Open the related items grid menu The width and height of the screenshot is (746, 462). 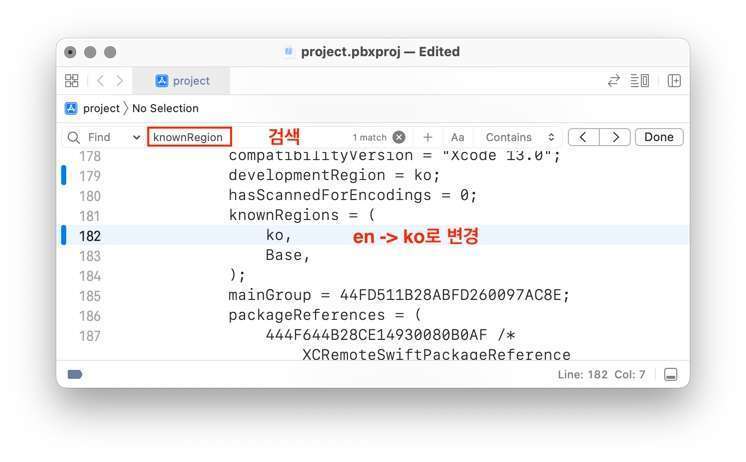[x=72, y=81]
